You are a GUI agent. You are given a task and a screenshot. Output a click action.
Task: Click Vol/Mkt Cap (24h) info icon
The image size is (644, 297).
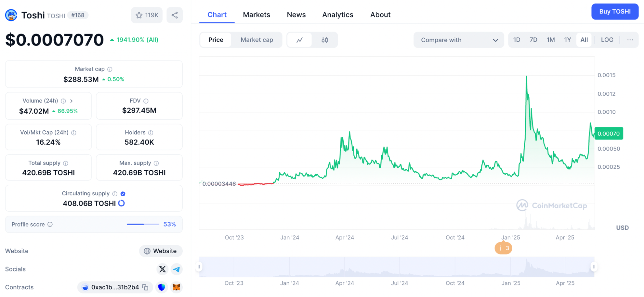pos(74,133)
